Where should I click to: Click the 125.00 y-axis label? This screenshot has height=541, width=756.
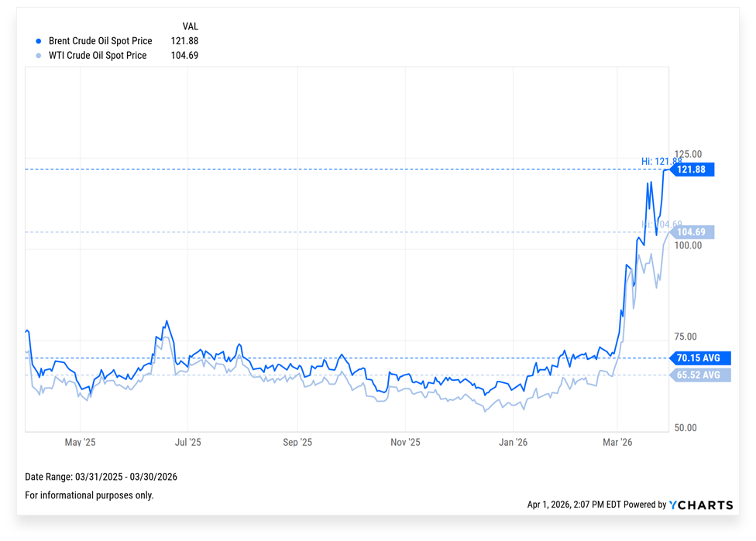coord(688,154)
